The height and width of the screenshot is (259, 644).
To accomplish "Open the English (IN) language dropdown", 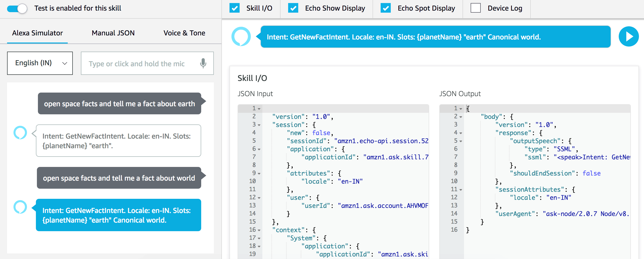I will click(x=40, y=63).
